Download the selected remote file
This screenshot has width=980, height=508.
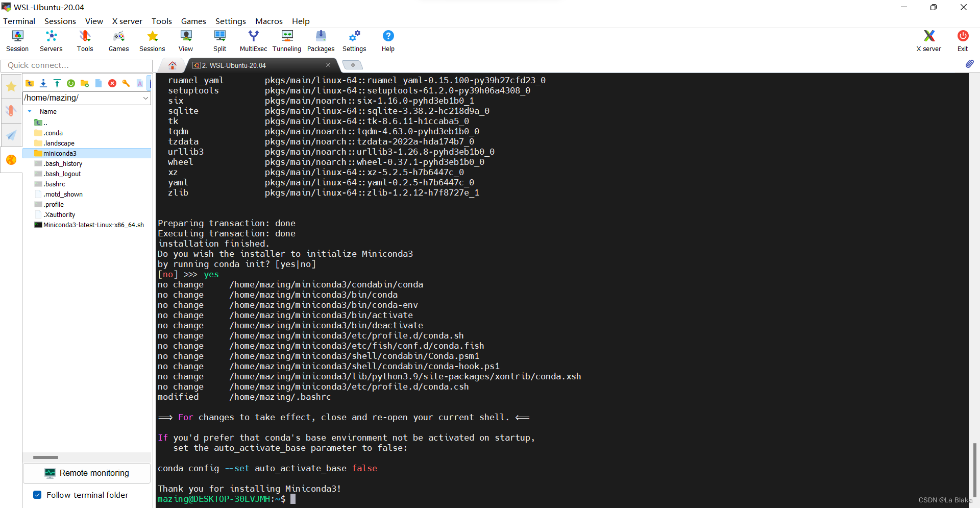coord(43,83)
